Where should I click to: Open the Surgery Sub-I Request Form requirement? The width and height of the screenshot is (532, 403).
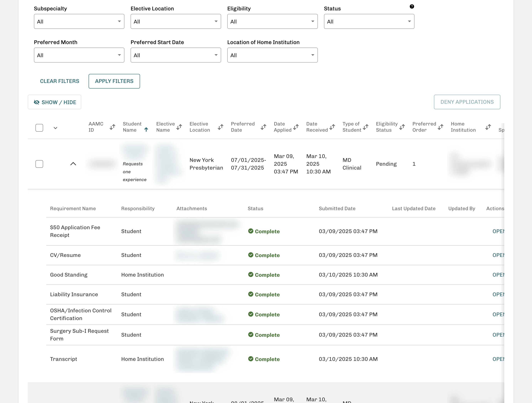[x=498, y=335]
